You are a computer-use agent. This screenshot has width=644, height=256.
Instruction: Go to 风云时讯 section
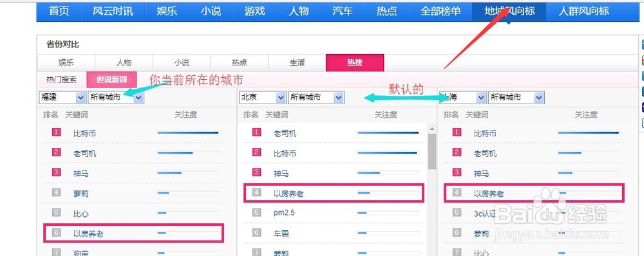(x=113, y=12)
